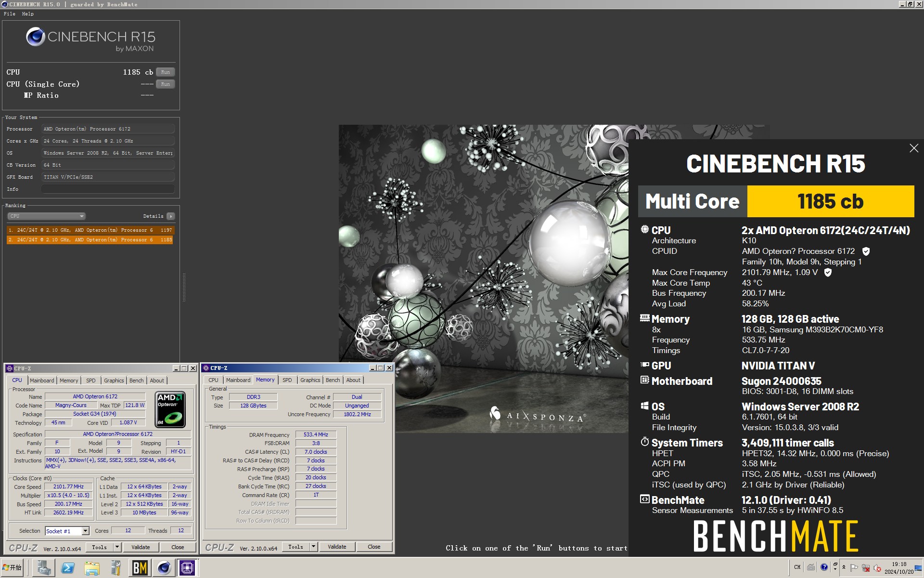Click the GPU card icon in the BenchMate panel
This screenshot has height=578, width=924.
(644, 365)
